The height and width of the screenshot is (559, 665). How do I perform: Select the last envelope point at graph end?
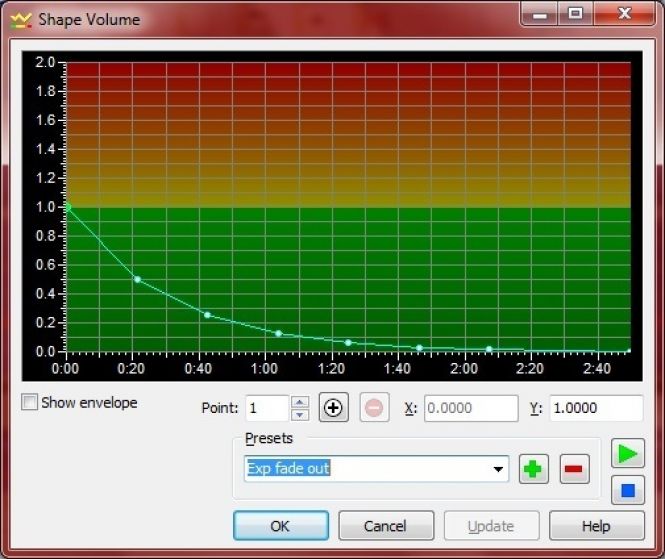click(629, 351)
